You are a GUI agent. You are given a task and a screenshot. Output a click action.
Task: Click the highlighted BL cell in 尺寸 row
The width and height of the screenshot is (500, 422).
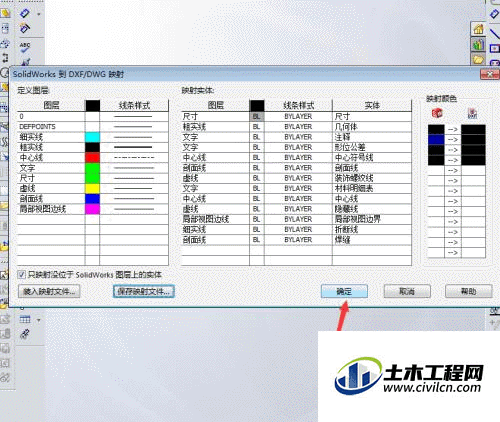(x=257, y=116)
